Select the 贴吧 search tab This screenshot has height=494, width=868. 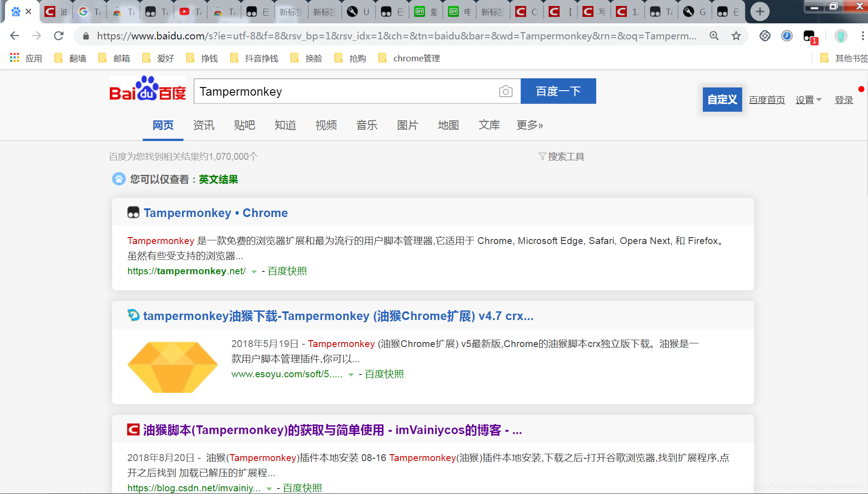pos(244,125)
